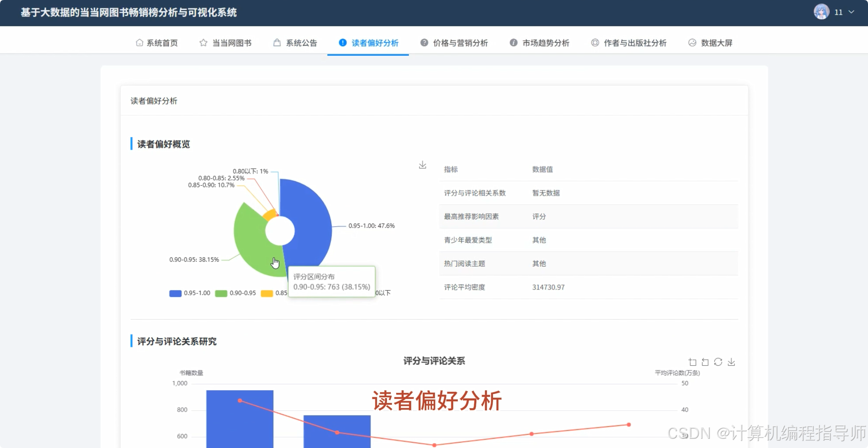Click pie label 0.80以下: 1%
Viewport: 868px width, 448px height.
tap(250, 171)
